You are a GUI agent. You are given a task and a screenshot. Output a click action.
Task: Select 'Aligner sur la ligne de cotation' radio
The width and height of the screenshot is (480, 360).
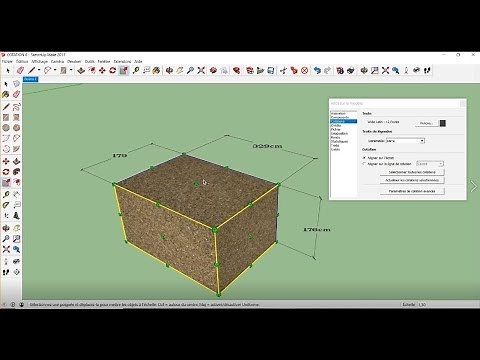tap(364, 164)
